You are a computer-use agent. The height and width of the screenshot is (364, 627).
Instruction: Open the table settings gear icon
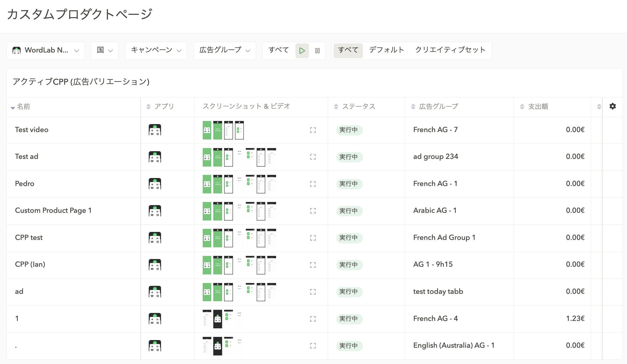(x=612, y=106)
